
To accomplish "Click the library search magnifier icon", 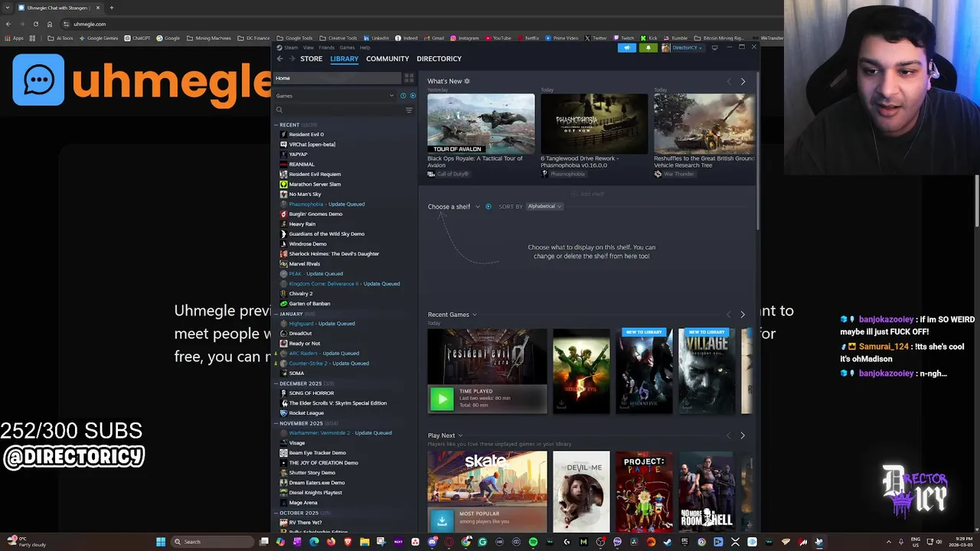I will pos(279,110).
